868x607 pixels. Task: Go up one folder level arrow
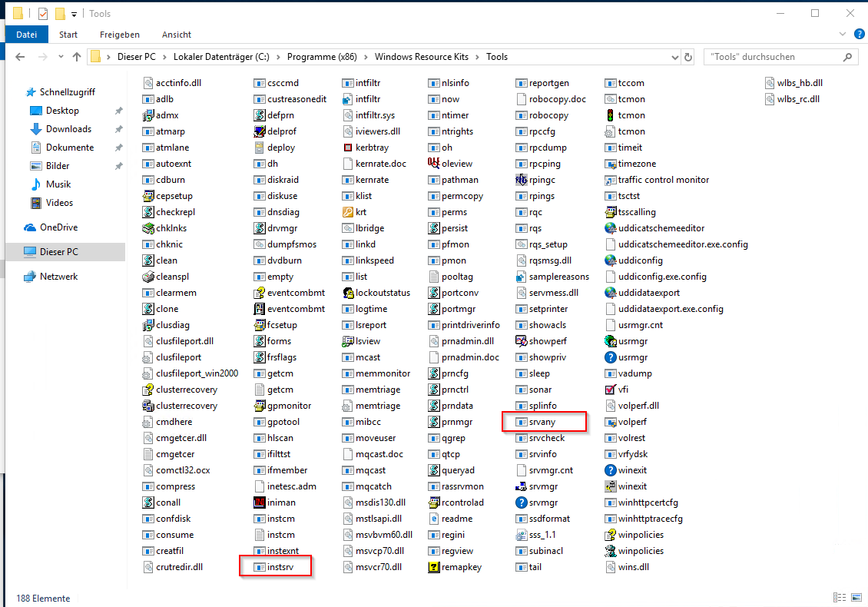(x=77, y=57)
